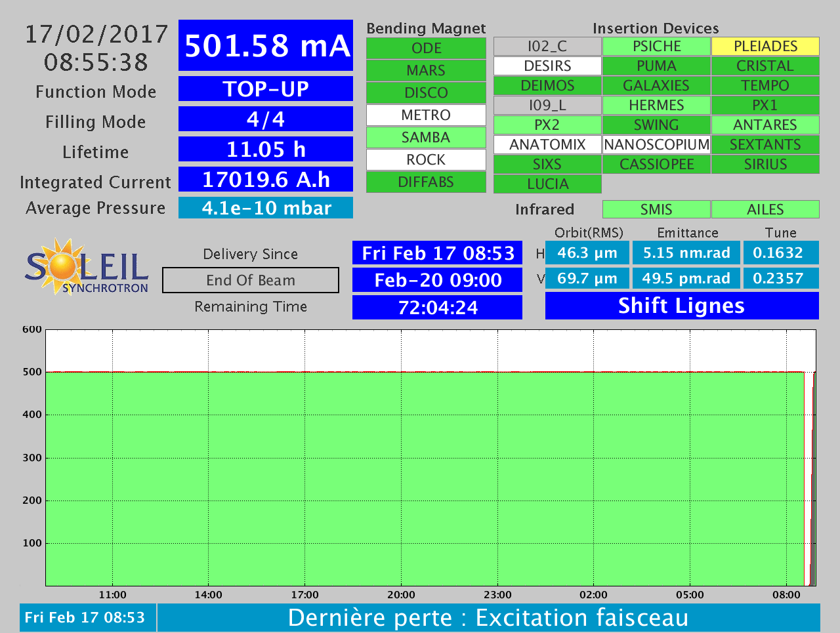Open the METRO beamline cell
Screen dimensions: 840x633
point(426,115)
